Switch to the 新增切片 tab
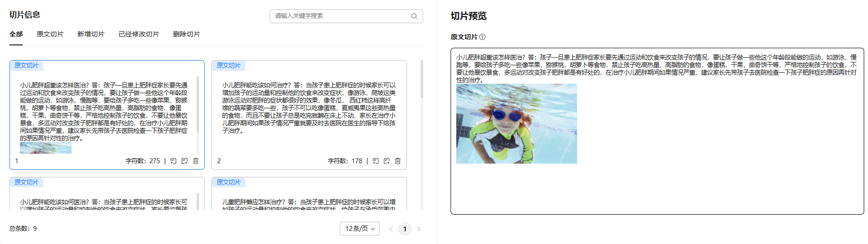The width and height of the screenshot is (868, 244). coord(90,34)
